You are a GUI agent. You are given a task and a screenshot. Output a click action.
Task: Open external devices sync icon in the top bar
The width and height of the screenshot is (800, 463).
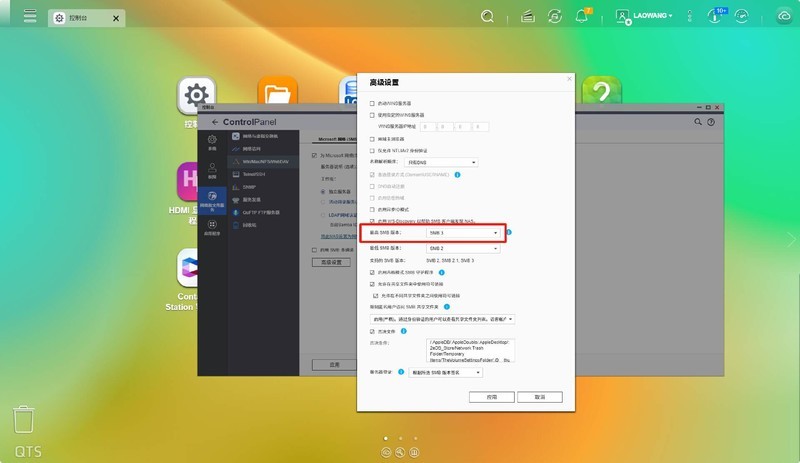(555, 16)
